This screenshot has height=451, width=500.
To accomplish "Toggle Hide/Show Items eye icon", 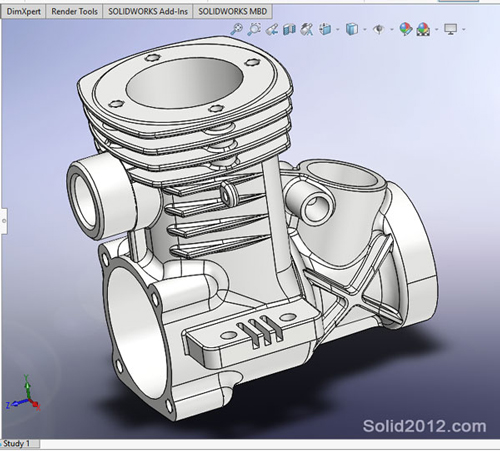I will click(378, 29).
